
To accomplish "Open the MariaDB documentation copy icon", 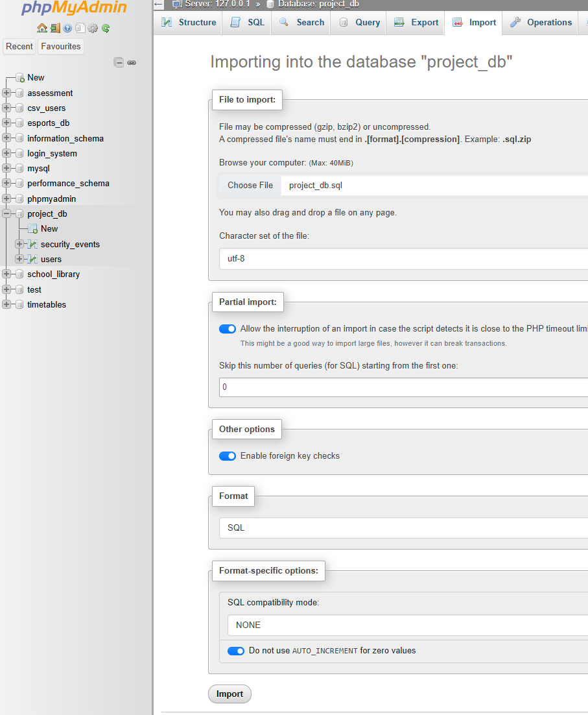I will click(x=80, y=29).
